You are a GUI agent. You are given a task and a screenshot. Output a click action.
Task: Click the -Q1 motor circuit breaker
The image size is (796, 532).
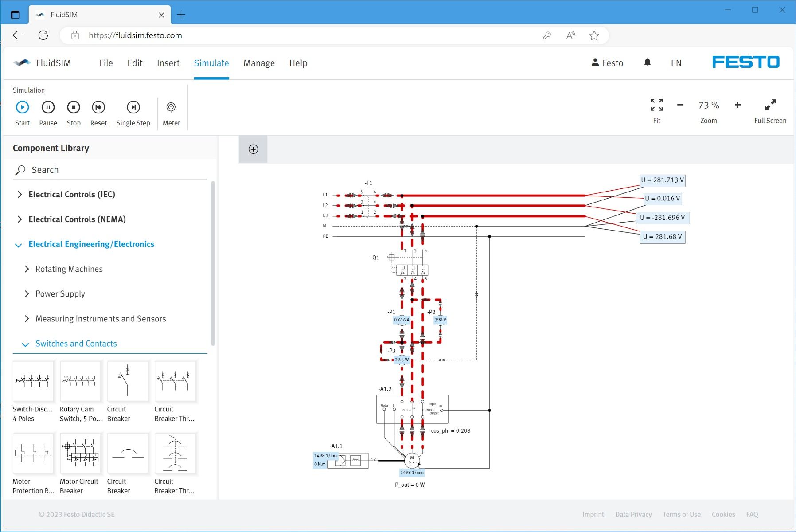412,270
